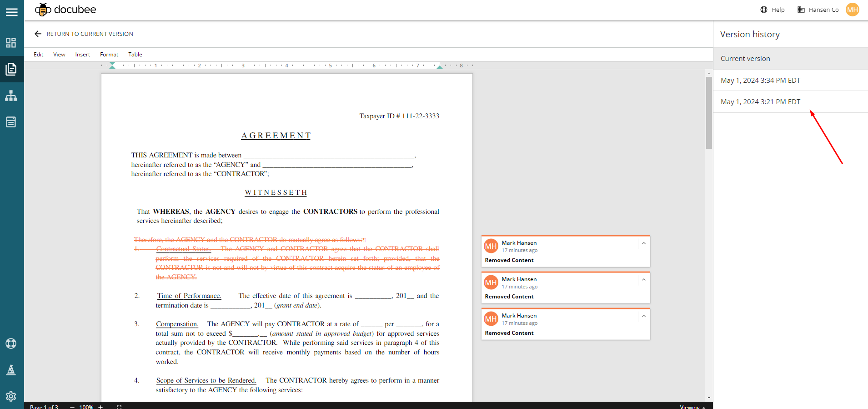The height and width of the screenshot is (409, 868).
Task: Click the back arrow icon
Action: (x=38, y=34)
